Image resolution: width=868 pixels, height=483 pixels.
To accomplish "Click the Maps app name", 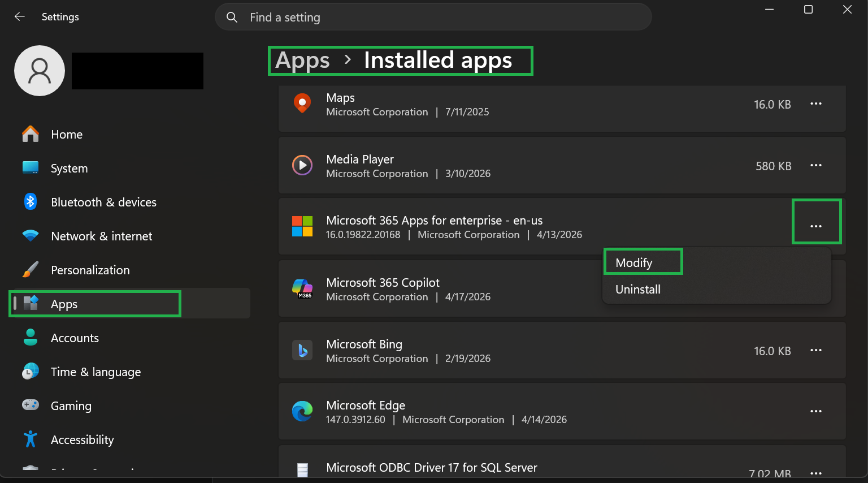I will [x=341, y=98].
